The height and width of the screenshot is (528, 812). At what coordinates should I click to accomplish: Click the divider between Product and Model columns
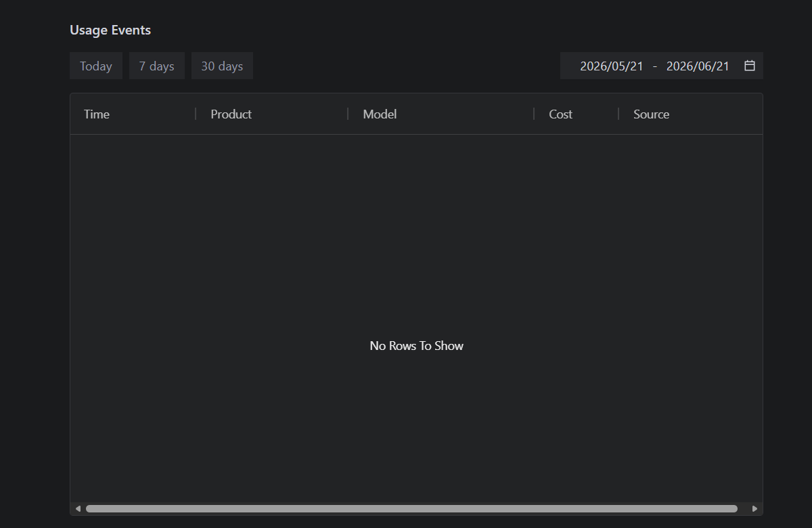coord(348,114)
